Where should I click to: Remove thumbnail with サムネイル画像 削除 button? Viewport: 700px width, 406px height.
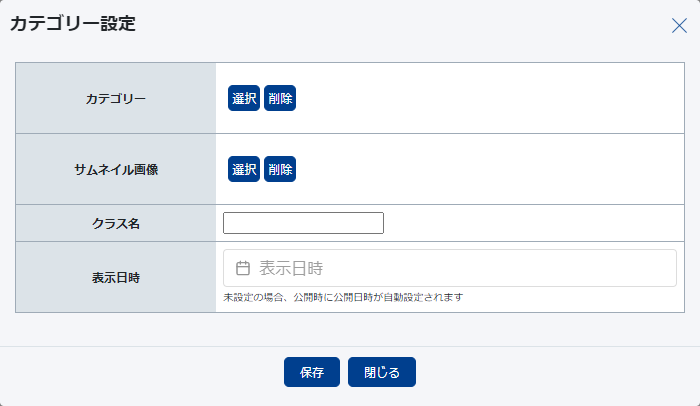coord(280,169)
